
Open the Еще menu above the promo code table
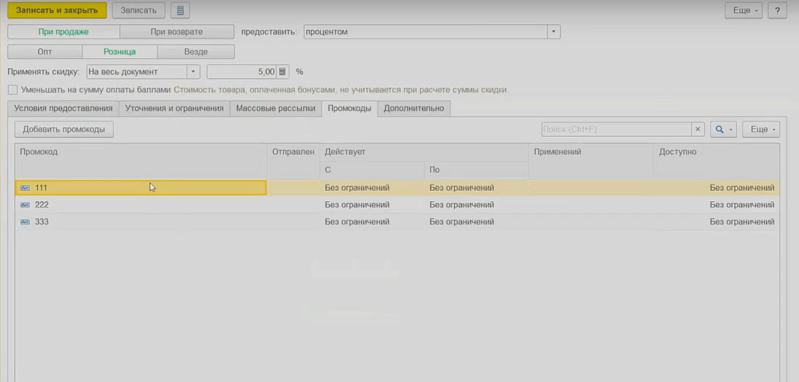click(x=761, y=129)
